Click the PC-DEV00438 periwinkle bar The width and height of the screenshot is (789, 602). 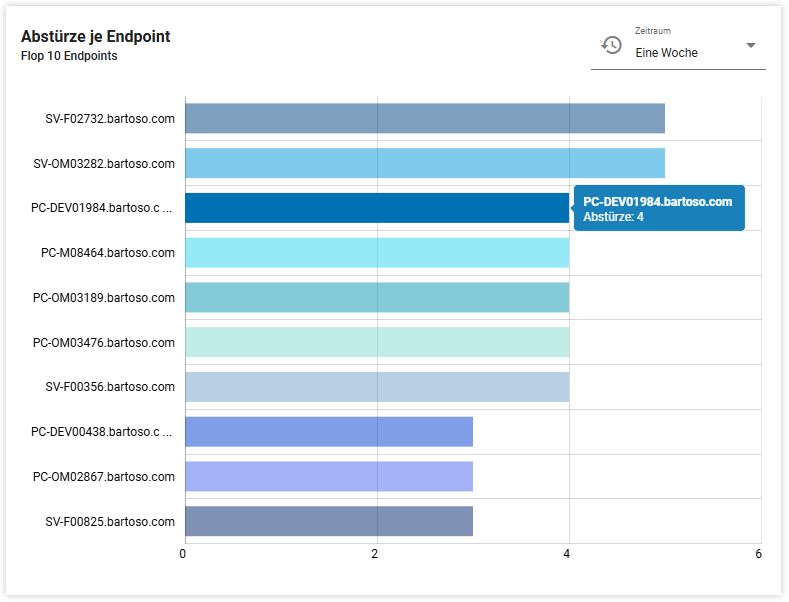(328, 432)
